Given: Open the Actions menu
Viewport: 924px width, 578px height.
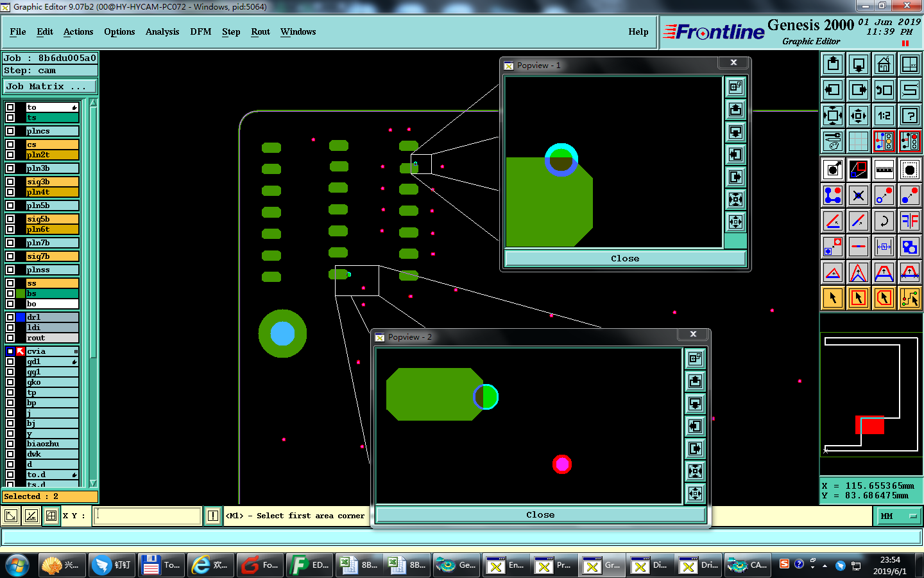Looking at the screenshot, I should click(78, 31).
